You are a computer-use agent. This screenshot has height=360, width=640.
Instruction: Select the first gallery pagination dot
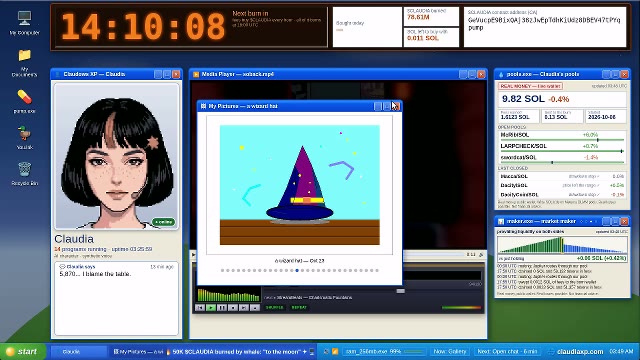(x=222, y=270)
